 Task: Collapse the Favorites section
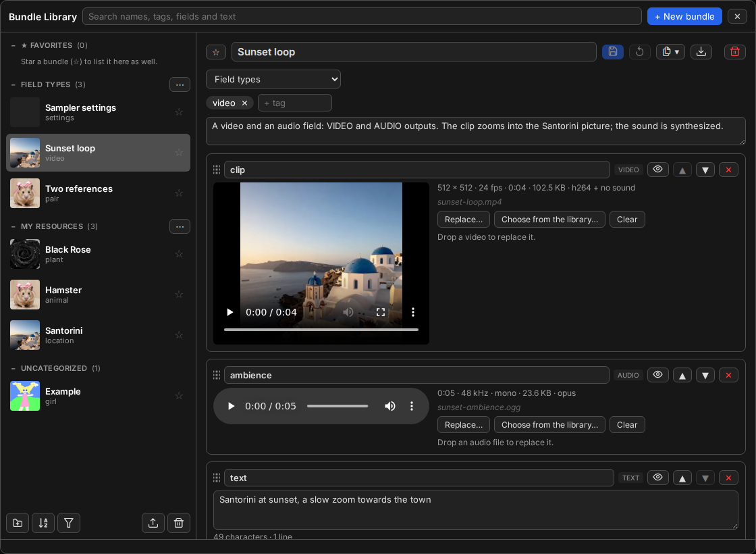click(x=13, y=45)
